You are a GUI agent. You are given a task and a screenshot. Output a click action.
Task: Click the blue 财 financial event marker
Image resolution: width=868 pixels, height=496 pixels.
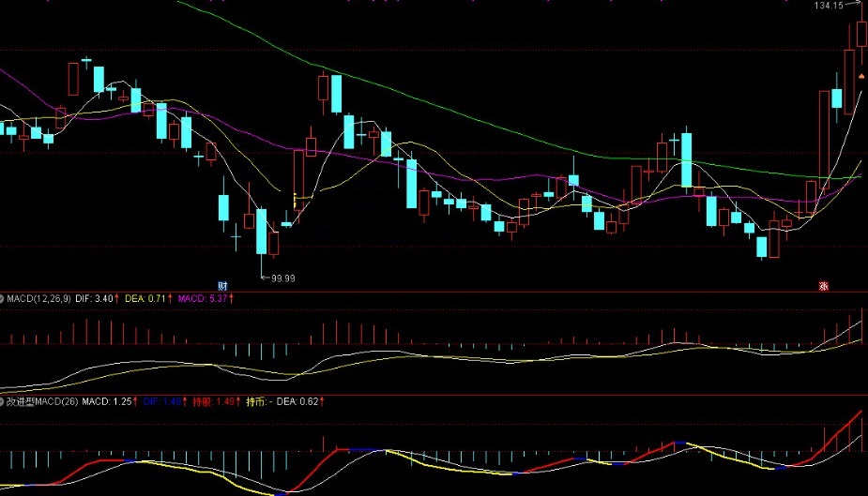click(222, 286)
